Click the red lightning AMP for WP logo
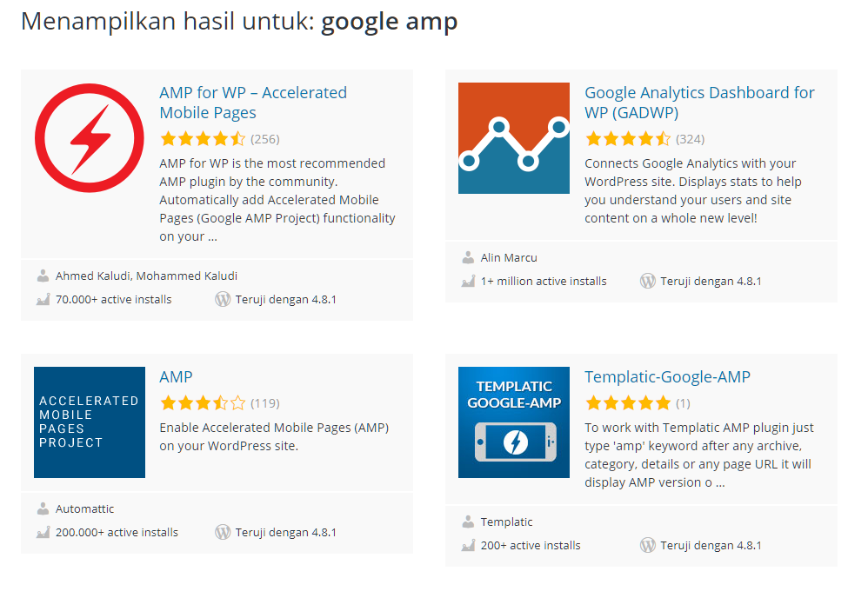The height and width of the screenshot is (598, 868). (x=89, y=137)
